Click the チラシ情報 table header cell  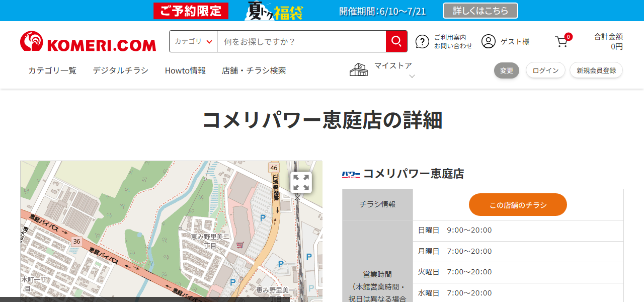[x=377, y=204]
